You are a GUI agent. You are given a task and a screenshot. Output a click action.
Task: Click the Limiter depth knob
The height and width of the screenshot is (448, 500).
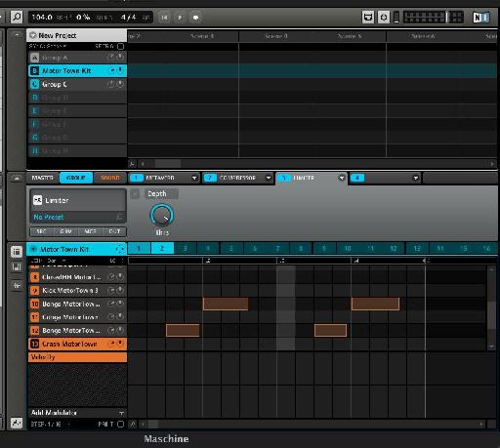click(x=162, y=216)
